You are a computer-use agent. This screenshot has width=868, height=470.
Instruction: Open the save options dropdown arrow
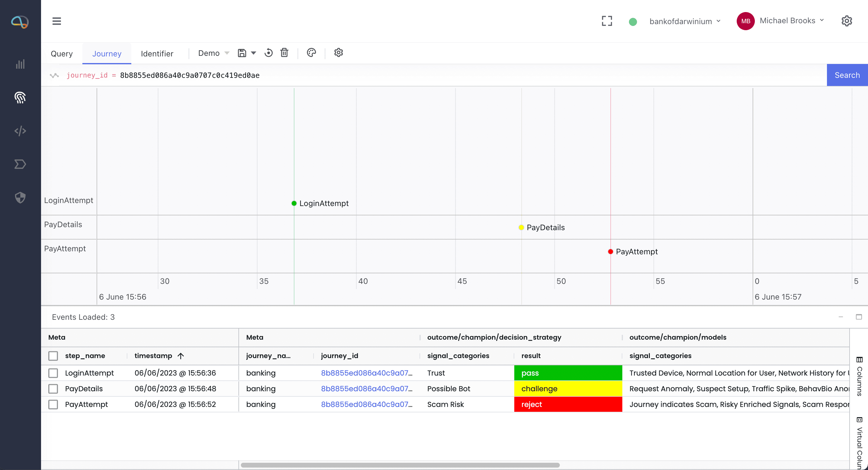coord(254,53)
